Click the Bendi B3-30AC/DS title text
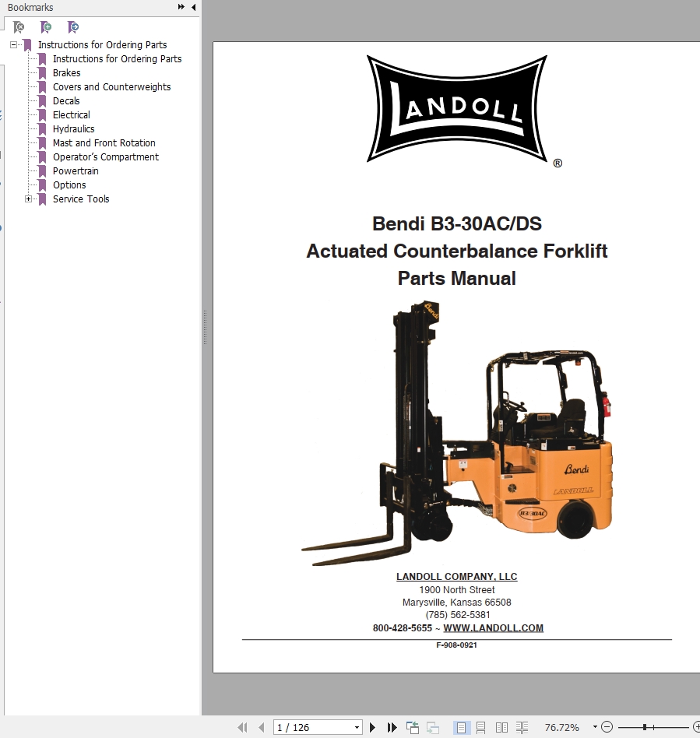Viewport: 700px width, 738px height. pos(456,223)
